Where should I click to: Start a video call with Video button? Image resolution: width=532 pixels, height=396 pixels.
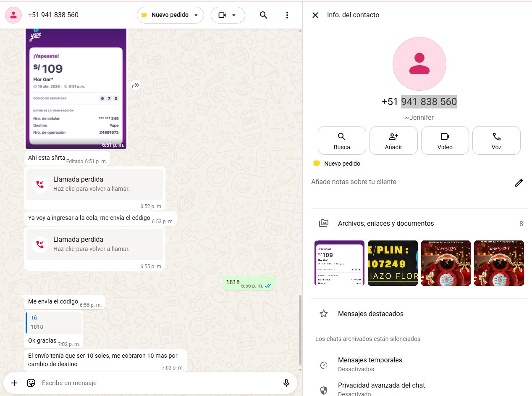(x=445, y=140)
